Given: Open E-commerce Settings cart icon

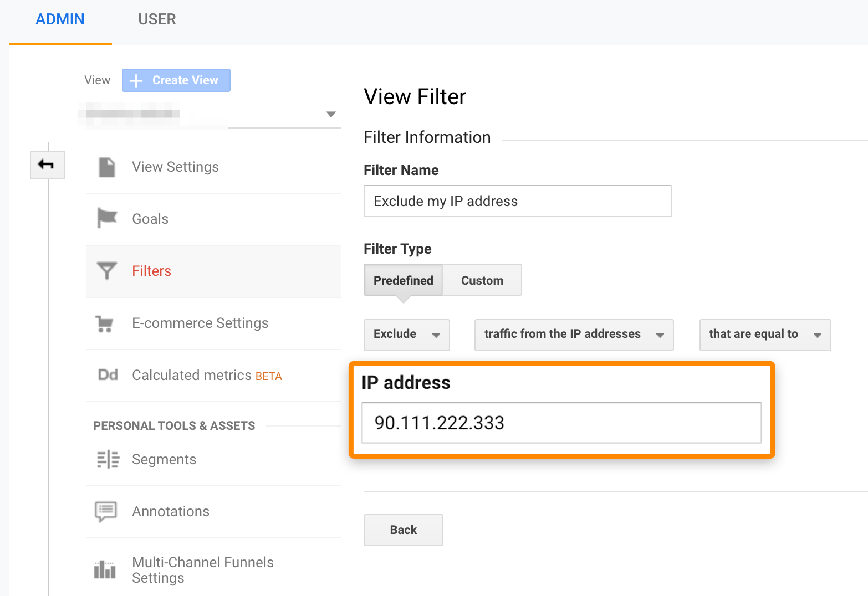Looking at the screenshot, I should click(x=106, y=324).
